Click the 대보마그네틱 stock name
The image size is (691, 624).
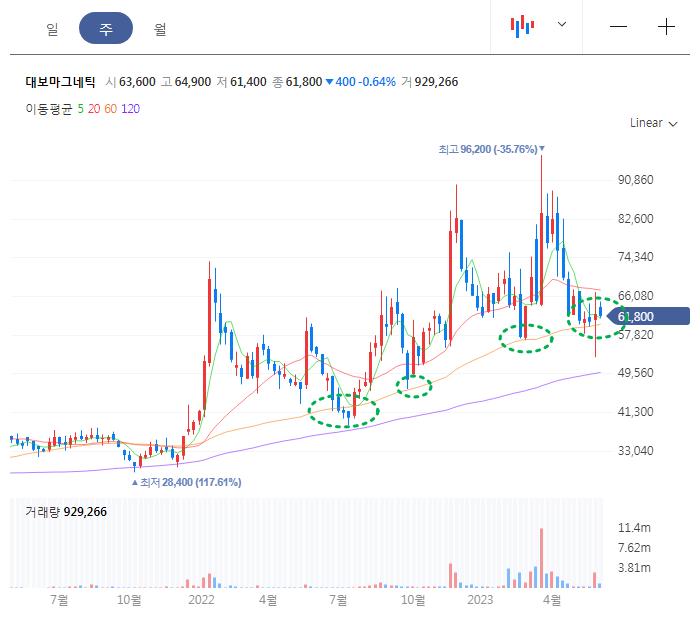[60, 82]
